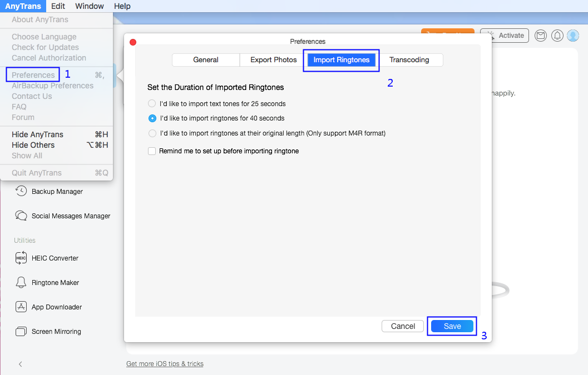Screen dimensions: 588x375
Task: Choose Hide AnyTrans menu item
Action: point(56,134)
